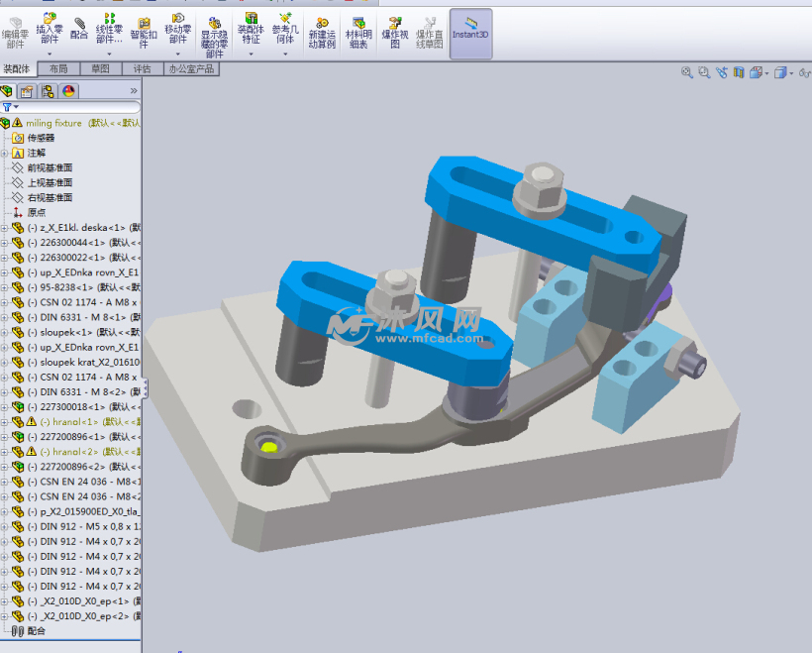Expand the sloupek<1> component node
This screenshot has height=653, width=812.
pyautogui.click(x=5, y=332)
